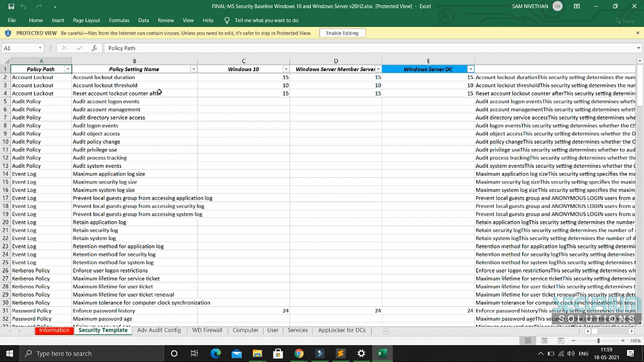This screenshot has height=362, width=644.
Task: Select the 'Enforce password history' cell
Action: coord(135,310)
